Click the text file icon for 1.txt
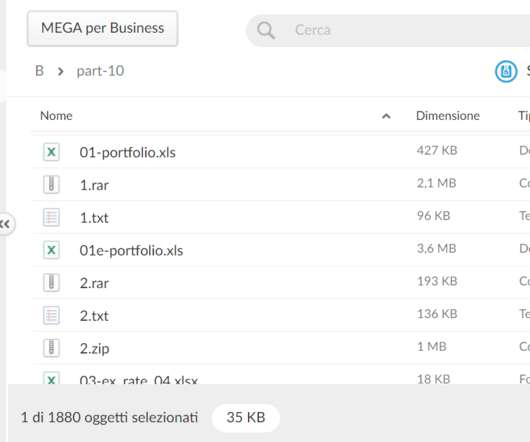This screenshot has width=530, height=442. (x=51, y=217)
